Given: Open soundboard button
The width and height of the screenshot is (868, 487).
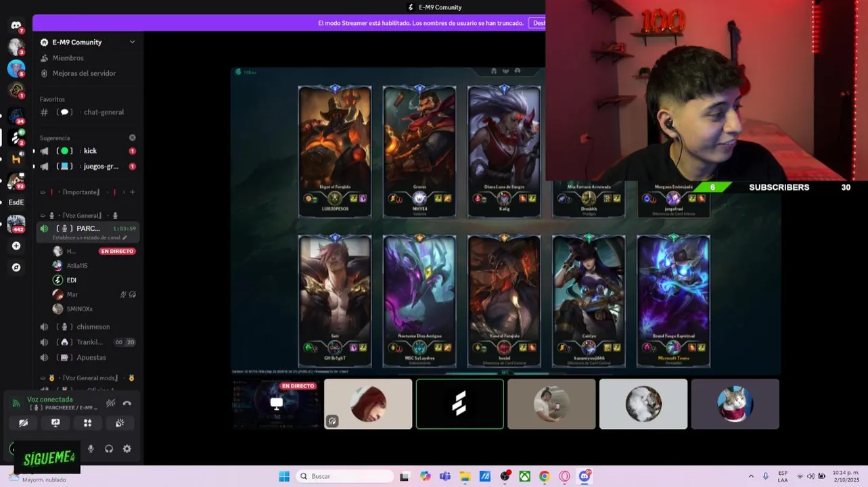Looking at the screenshot, I should click(120, 423).
